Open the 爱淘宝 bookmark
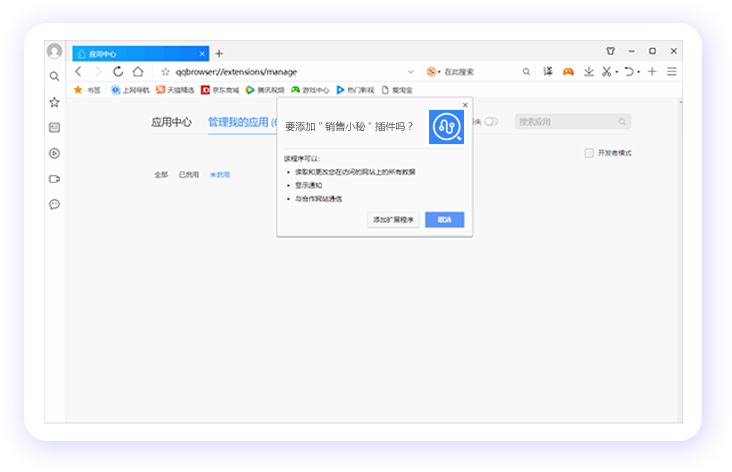732x472 pixels. 397,90
